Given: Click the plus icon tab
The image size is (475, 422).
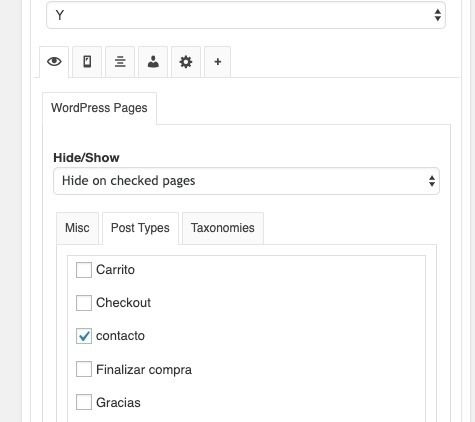Looking at the screenshot, I should tap(218, 62).
